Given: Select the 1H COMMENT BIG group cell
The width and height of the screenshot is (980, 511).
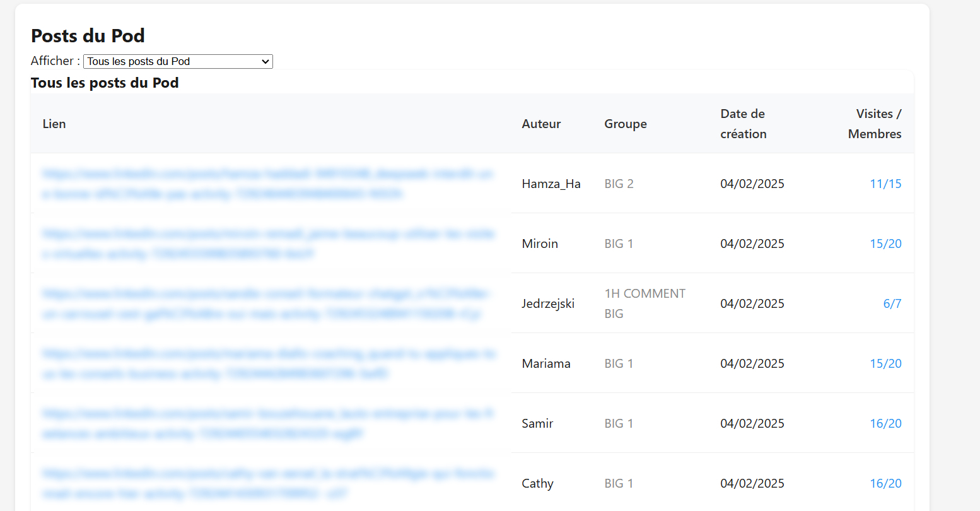Looking at the screenshot, I should (x=645, y=303).
